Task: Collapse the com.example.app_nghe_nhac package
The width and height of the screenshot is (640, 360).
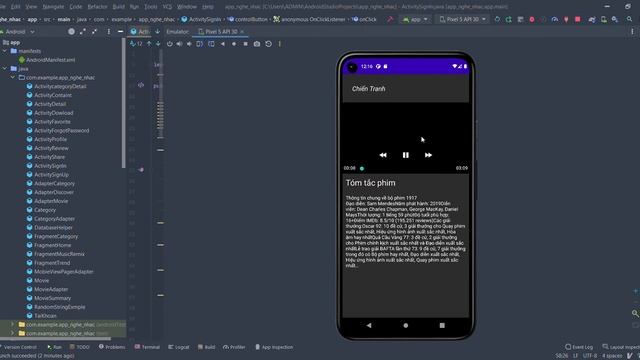Action: (x=13, y=77)
